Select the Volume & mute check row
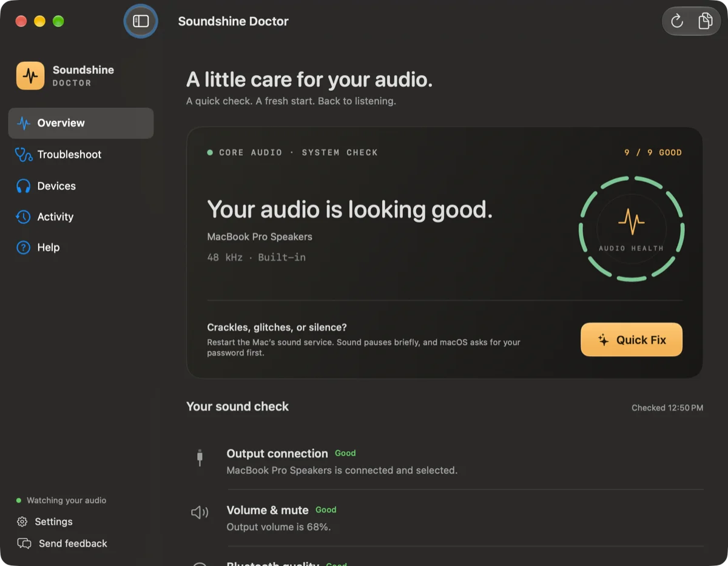The height and width of the screenshot is (566, 728). pos(445,518)
